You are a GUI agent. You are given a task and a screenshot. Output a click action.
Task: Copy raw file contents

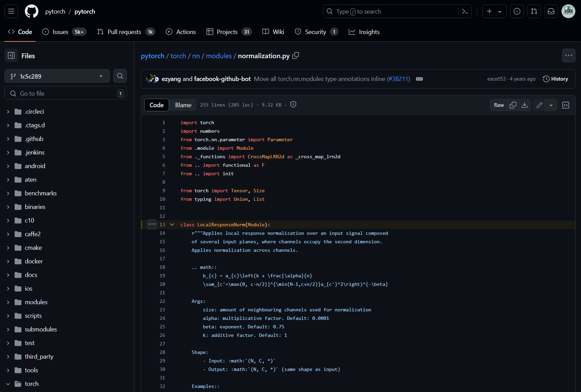513,105
